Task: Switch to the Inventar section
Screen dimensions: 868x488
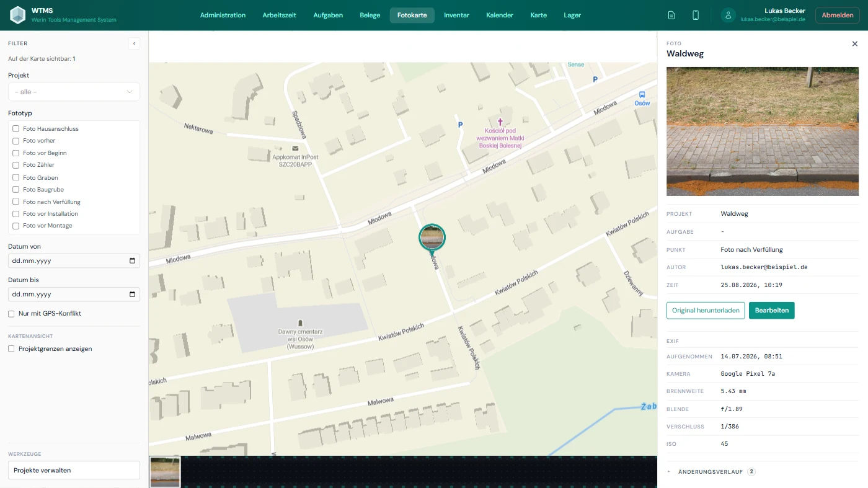Action: (456, 16)
